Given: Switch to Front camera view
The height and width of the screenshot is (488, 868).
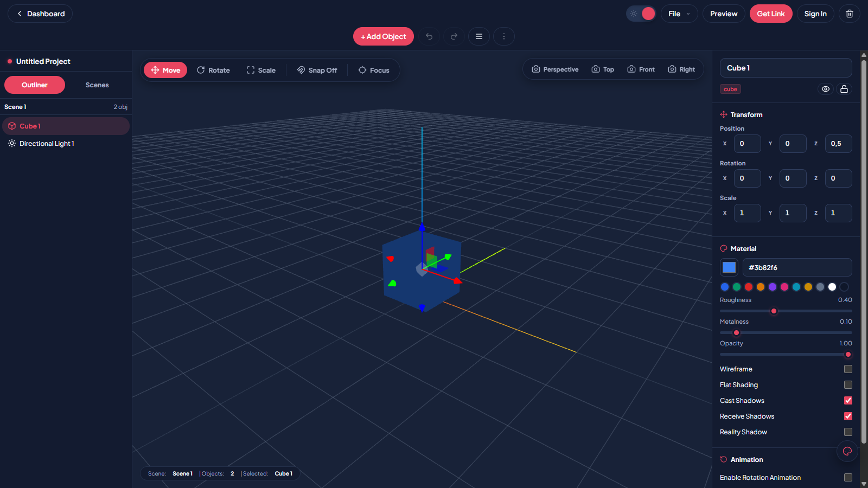Looking at the screenshot, I should tap(641, 69).
